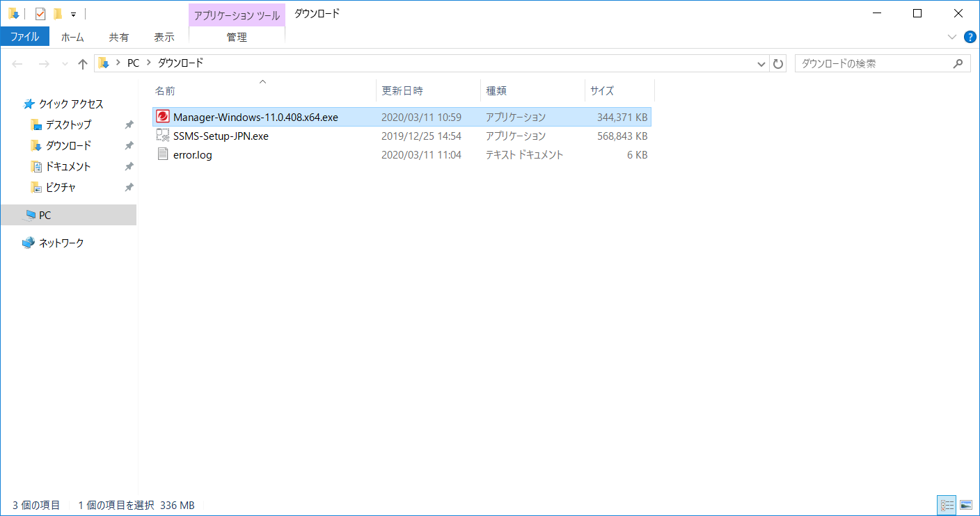
Task: Open the 共有 ribbon tab
Action: (x=119, y=38)
